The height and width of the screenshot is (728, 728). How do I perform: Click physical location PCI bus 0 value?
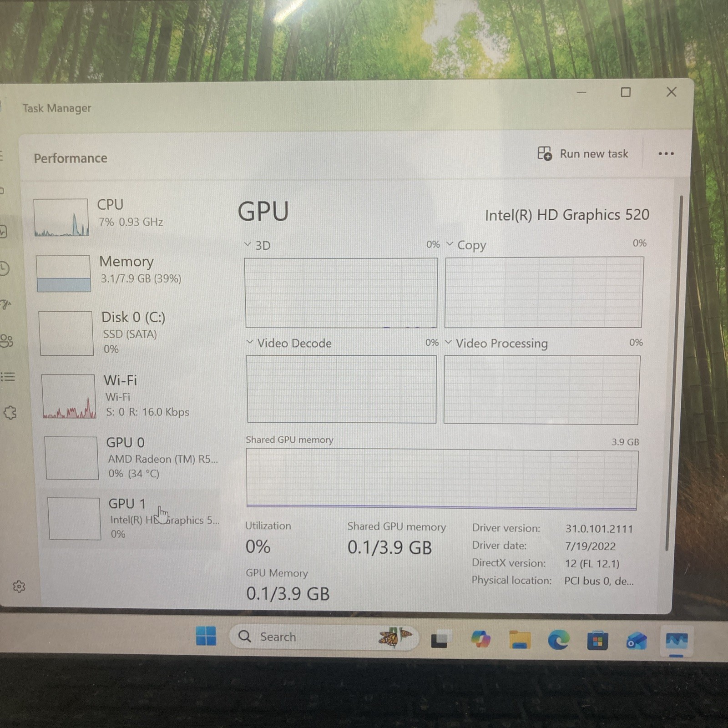[599, 581]
